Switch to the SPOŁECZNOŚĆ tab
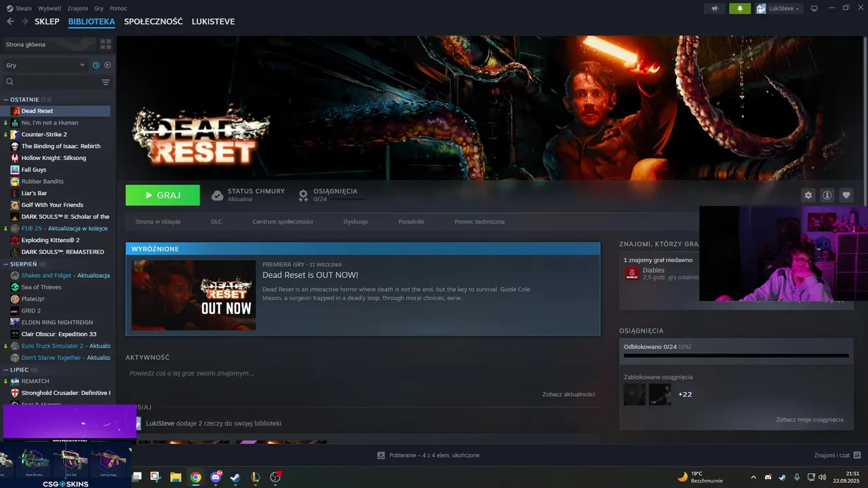 153,22
